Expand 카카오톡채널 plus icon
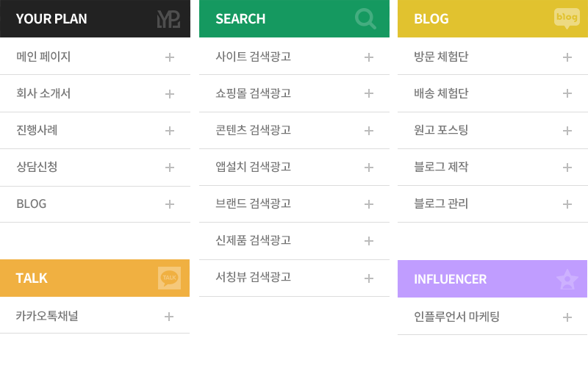The width and height of the screenshot is (588, 371). point(169,317)
